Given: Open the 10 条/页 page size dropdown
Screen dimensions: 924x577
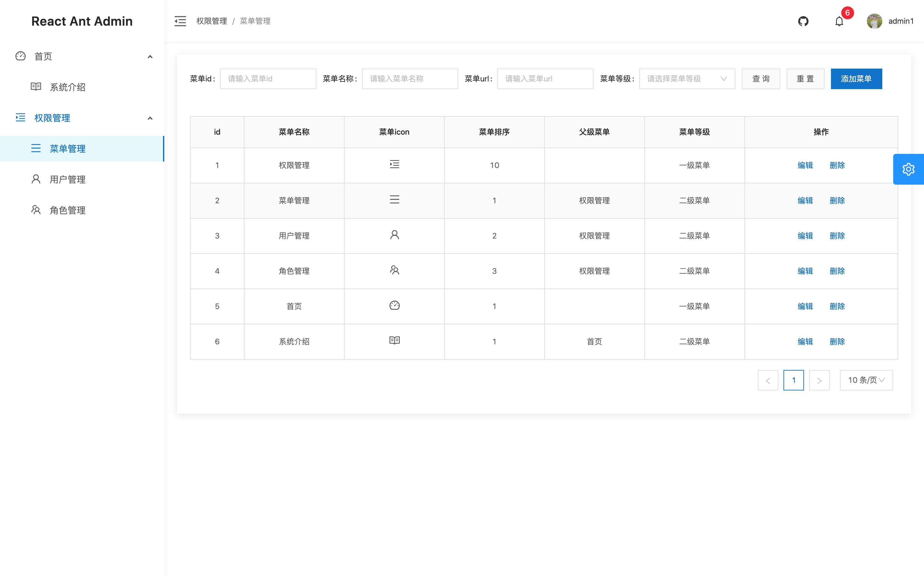Looking at the screenshot, I should (x=866, y=380).
